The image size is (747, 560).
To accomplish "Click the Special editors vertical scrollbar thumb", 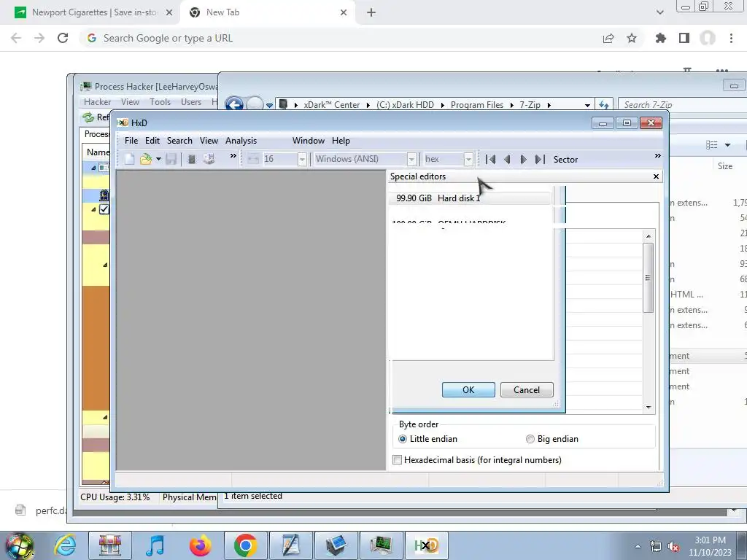I will [x=648, y=278].
